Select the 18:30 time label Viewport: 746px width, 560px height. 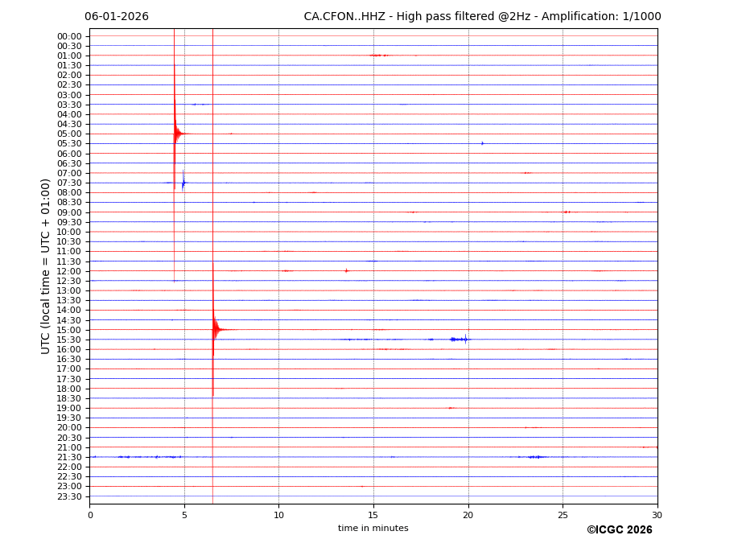click(69, 398)
